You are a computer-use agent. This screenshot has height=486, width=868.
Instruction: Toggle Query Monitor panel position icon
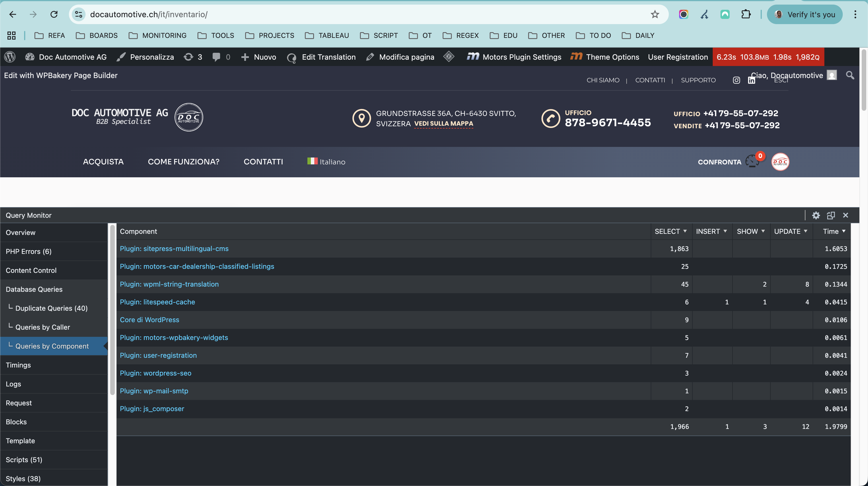[x=831, y=215]
